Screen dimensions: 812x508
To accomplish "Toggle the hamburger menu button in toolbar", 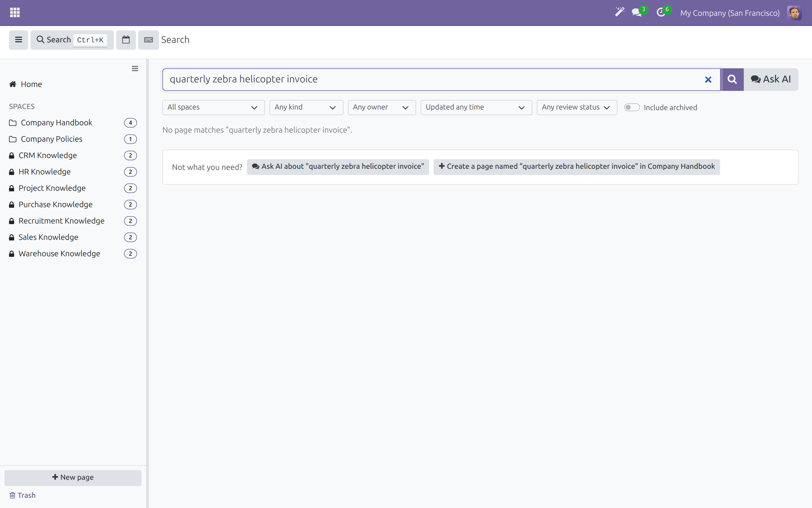I will [x=18, y=40].
